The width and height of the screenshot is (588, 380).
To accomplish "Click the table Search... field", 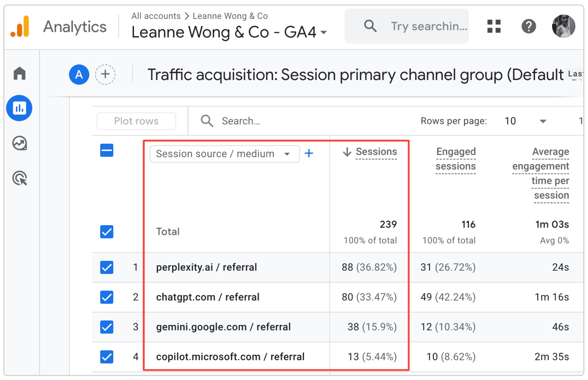I will (x=241, y=121).
